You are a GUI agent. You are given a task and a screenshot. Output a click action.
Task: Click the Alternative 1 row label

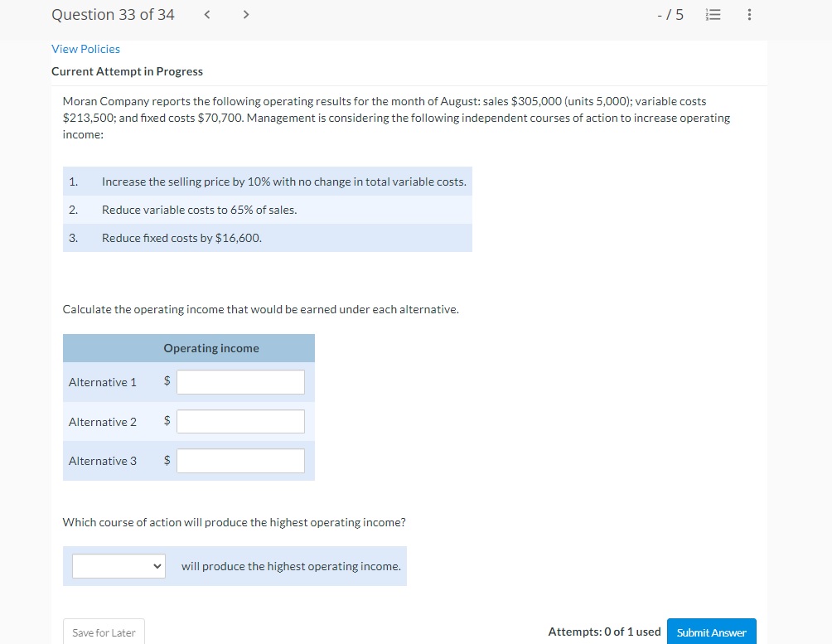103,382
